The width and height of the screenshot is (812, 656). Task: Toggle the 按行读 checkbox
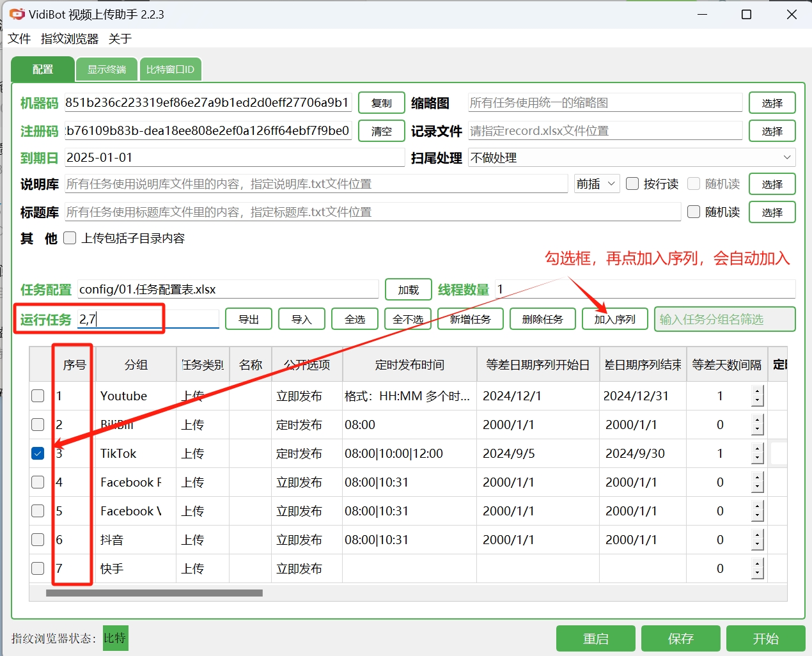click(x=632, y=184)
